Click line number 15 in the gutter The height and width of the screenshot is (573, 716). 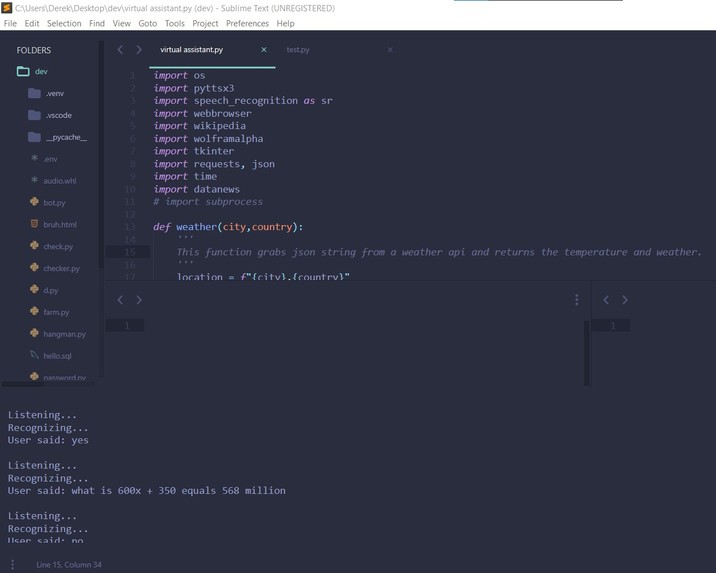(x=130, y=252)
